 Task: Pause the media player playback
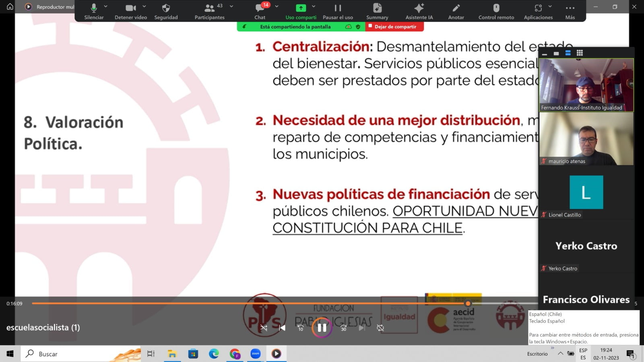(322, 328)
